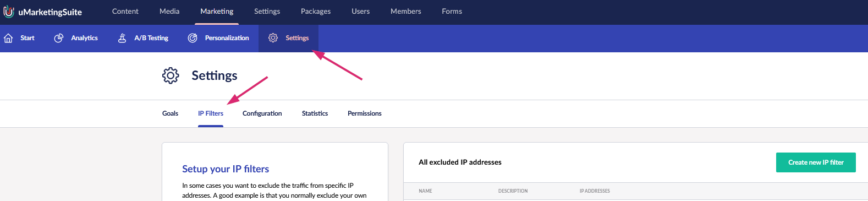This screenshot has width=868, height=201.
Task: Click the uMarketingSuite brand name
Action: (50, 12)
